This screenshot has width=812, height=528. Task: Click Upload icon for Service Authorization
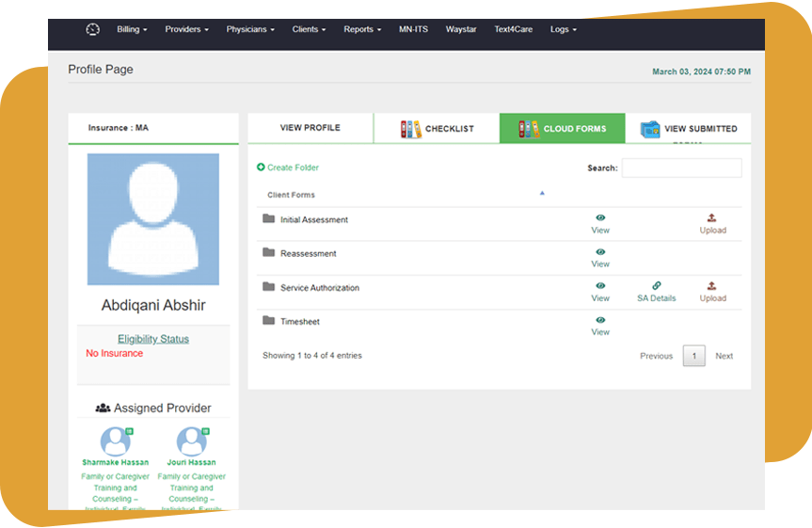(x=712, y=286)
